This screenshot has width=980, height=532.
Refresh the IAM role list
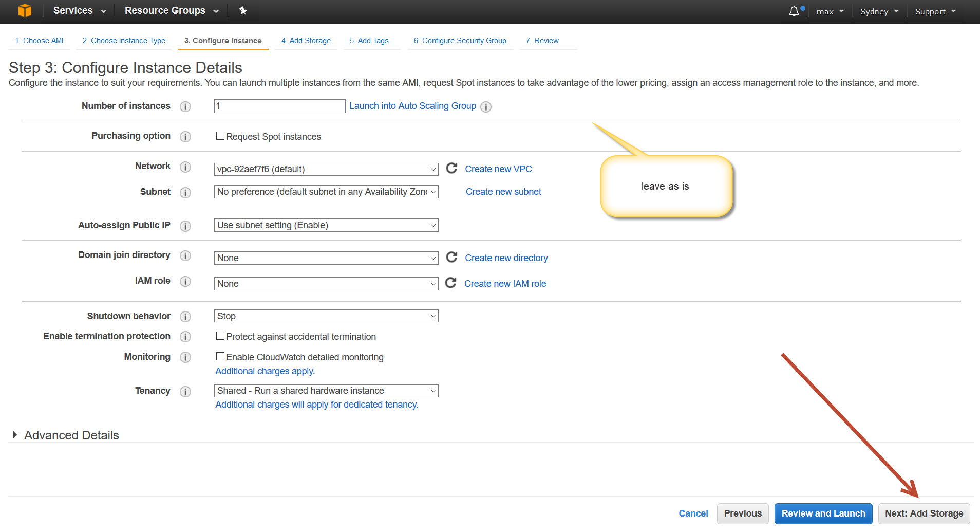[450, 283]
